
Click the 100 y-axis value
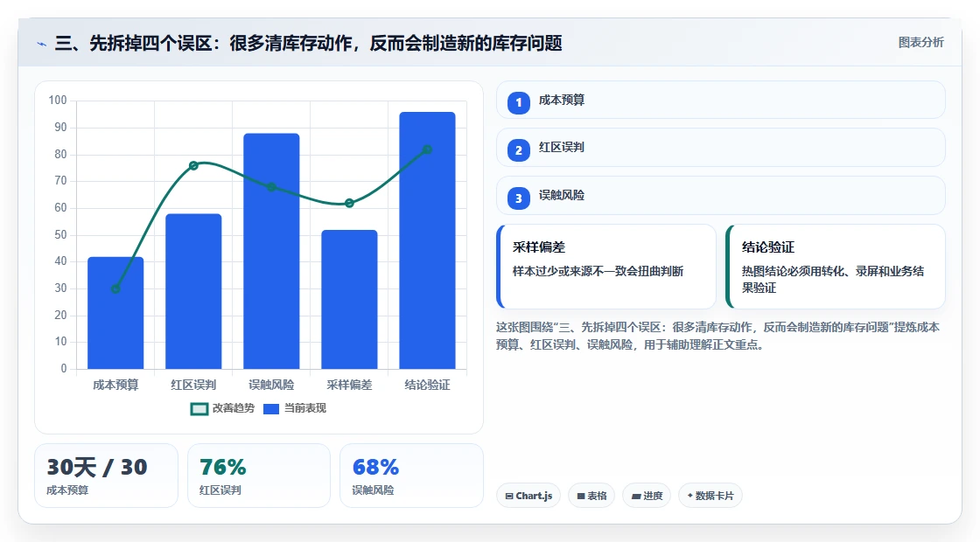click(58, 101)
